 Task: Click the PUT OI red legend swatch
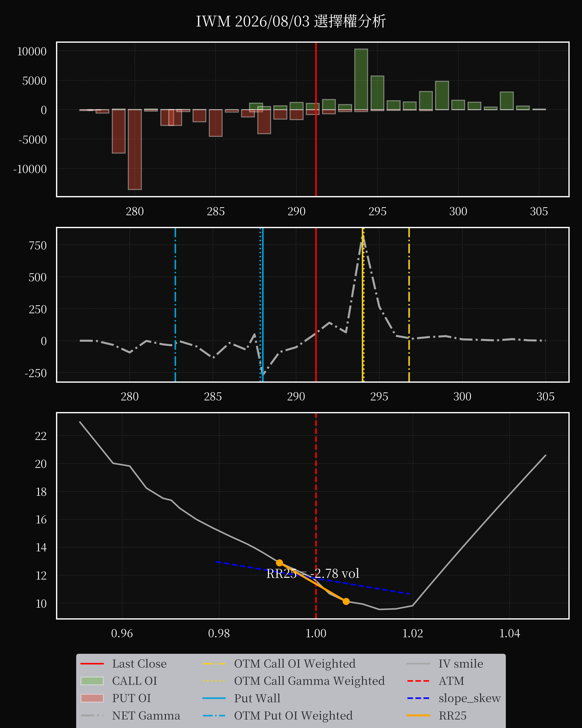[x=92, y=698]
